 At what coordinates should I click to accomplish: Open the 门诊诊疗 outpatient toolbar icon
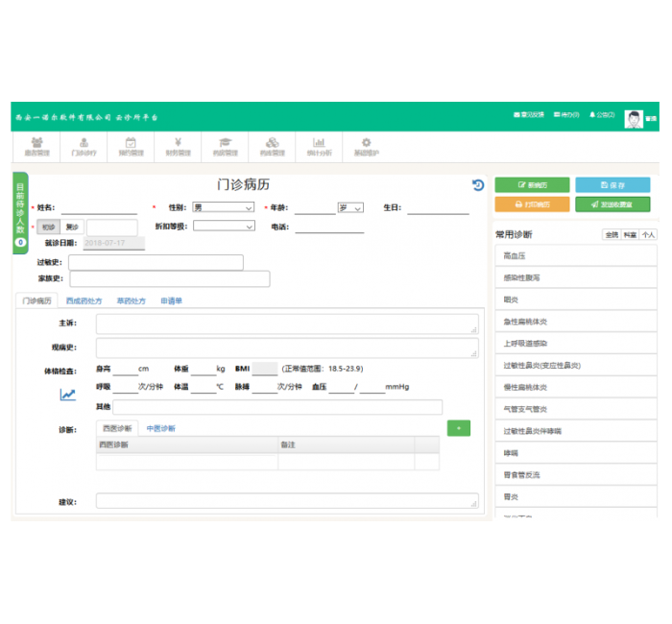click(x=84, y=146)
